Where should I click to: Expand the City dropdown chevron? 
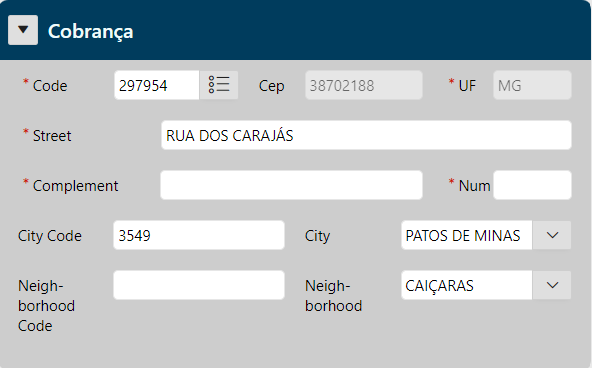552,235
